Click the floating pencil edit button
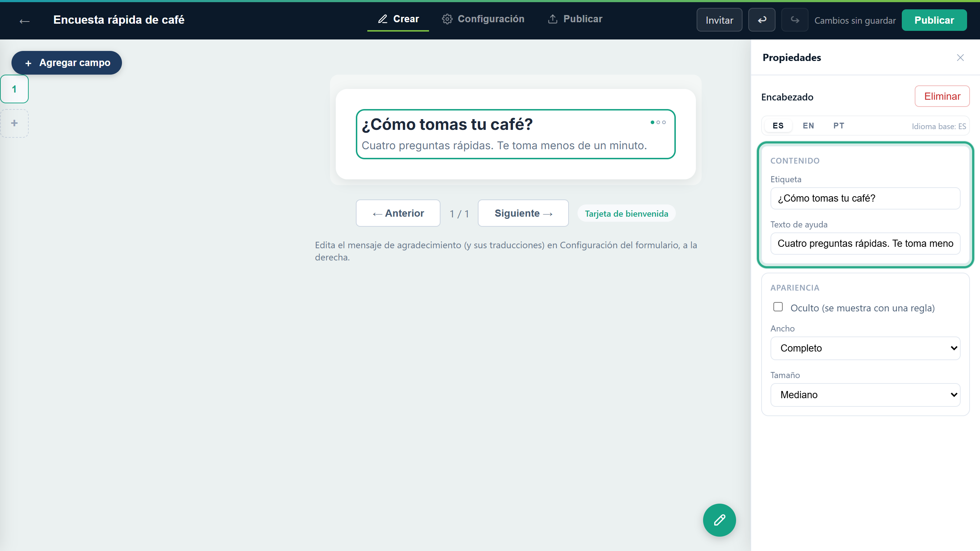Screen dimensions: 980x551 tap(719, 520)
